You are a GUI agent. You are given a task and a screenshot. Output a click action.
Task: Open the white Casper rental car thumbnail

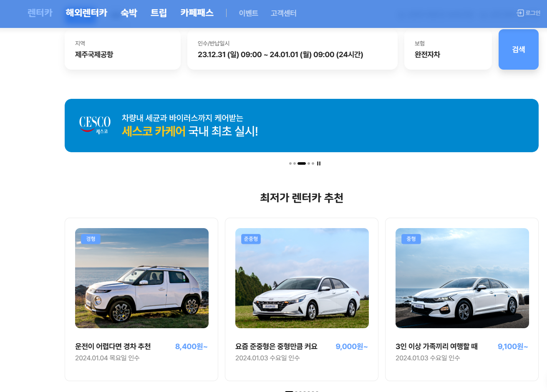pos(141,278)
